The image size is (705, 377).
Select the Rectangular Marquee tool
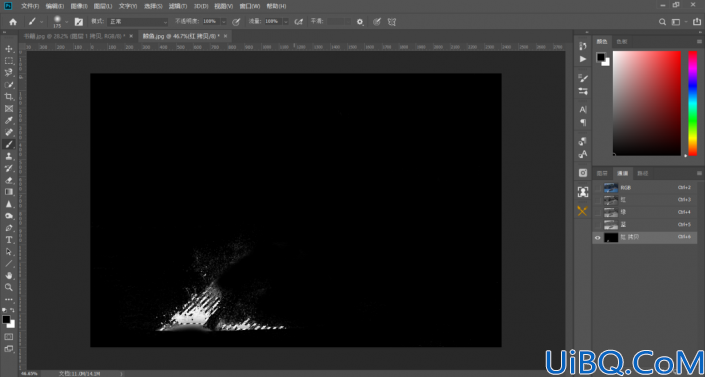[x=9, y=61]
